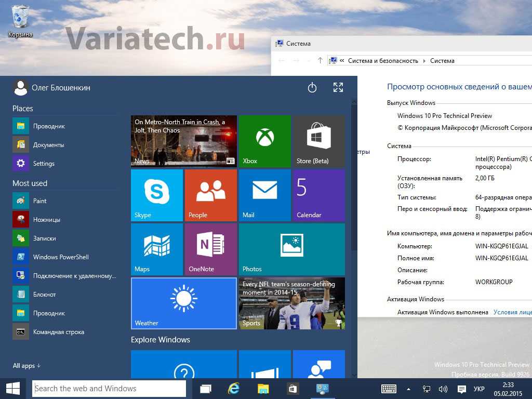Show hidden tray icons
This screenshot has height=399, width=532.
point(408,389)
